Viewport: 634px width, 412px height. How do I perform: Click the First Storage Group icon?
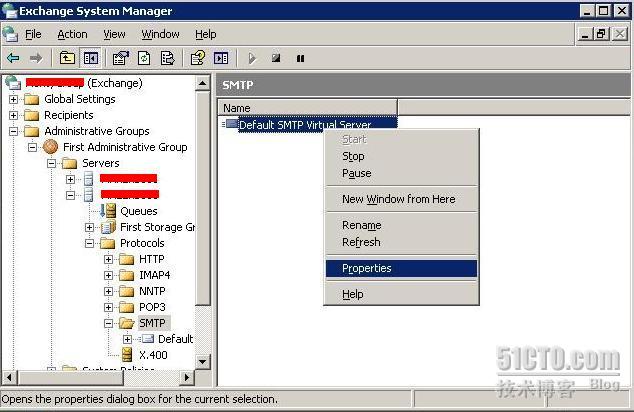pyautogui.click(x=108, y=227)
